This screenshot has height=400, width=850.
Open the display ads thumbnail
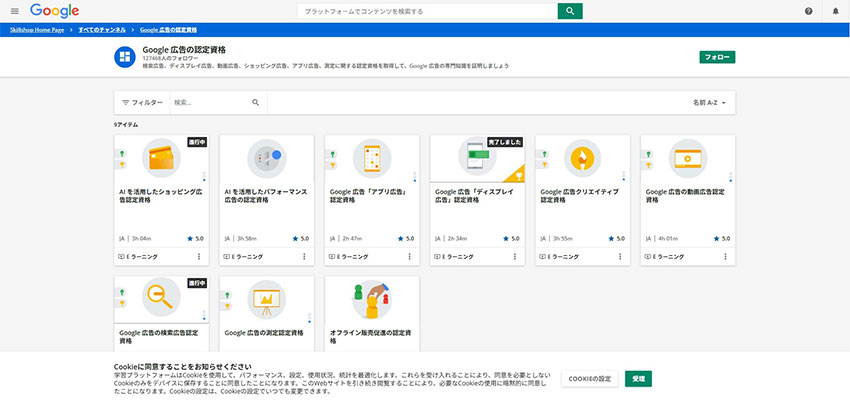click(x=477, y=156)
